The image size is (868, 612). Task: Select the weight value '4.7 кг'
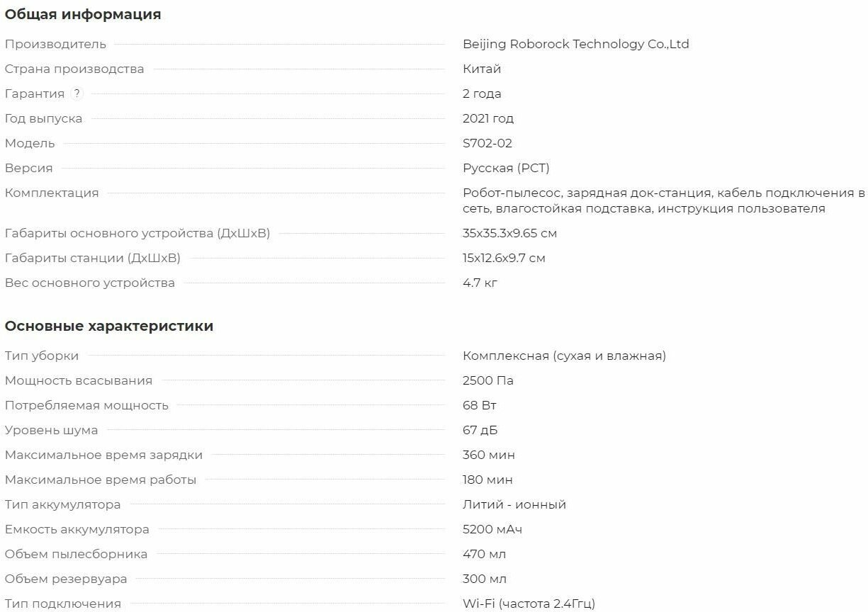480,283
